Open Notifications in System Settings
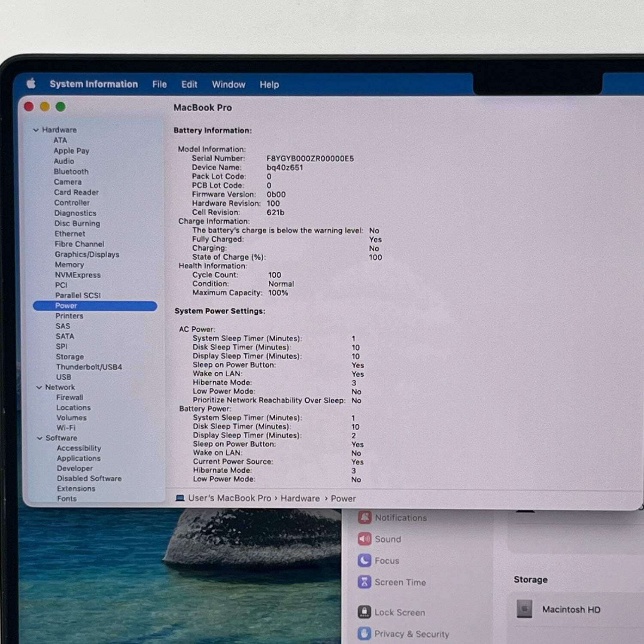Viewport: 644px width, 644px height. coord(401,518)
